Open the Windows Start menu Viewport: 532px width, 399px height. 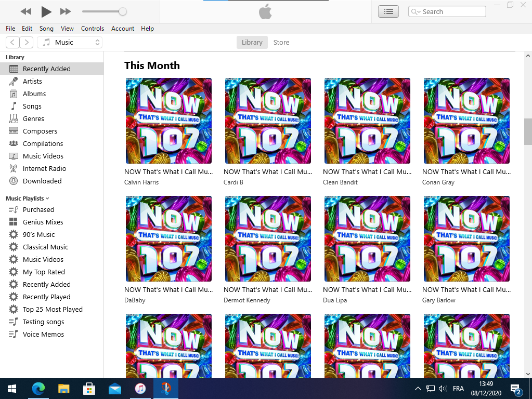(x=12, y=389)
